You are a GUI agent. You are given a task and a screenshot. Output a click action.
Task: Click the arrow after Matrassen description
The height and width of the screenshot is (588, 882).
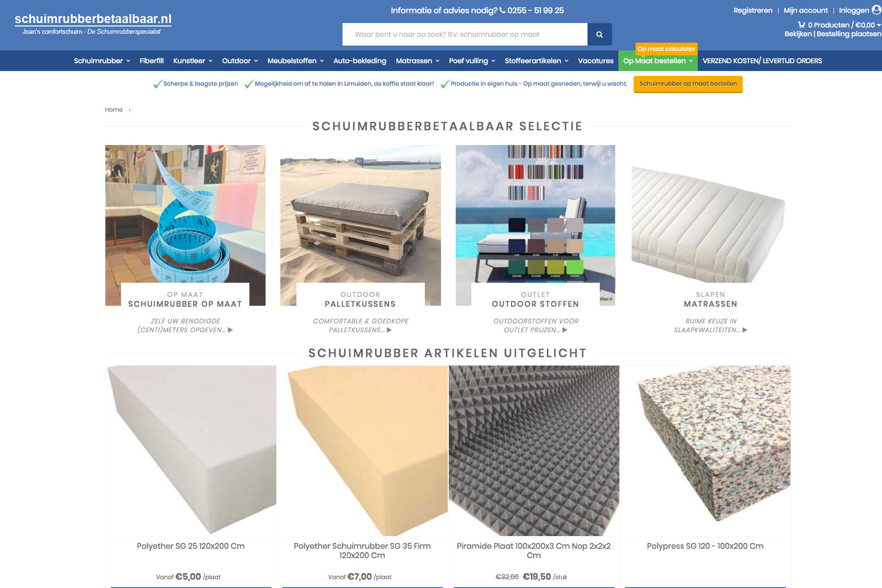(x=745, y=330)
